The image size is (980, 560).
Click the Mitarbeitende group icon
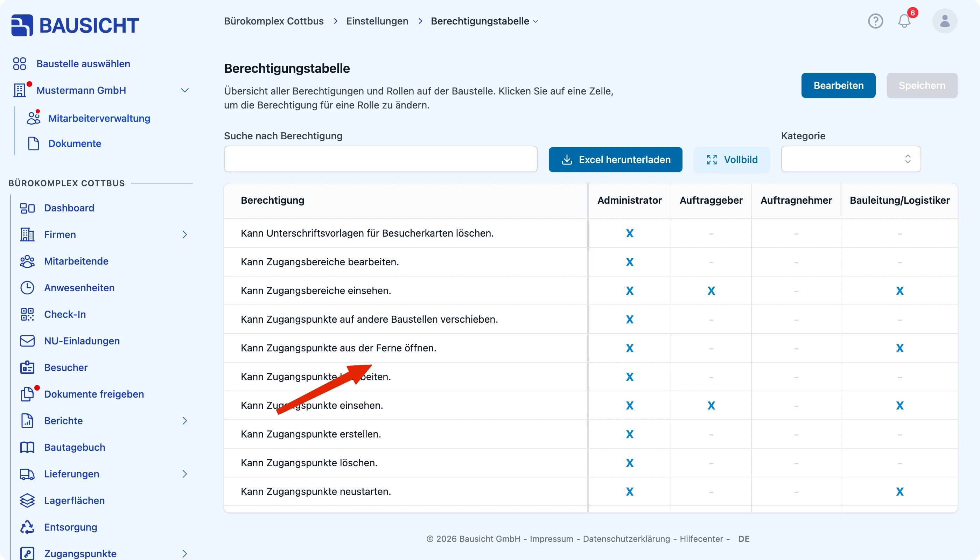[27, 261]
